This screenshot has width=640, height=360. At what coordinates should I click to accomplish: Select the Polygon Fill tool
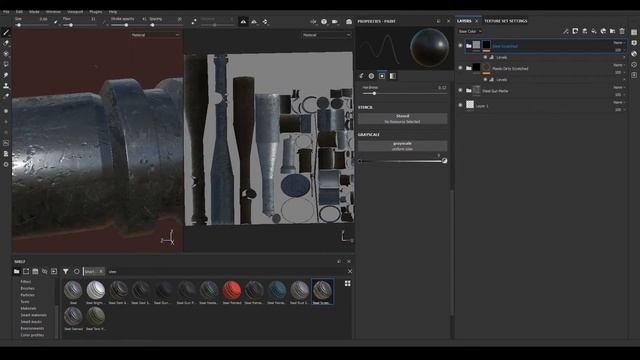6,64
